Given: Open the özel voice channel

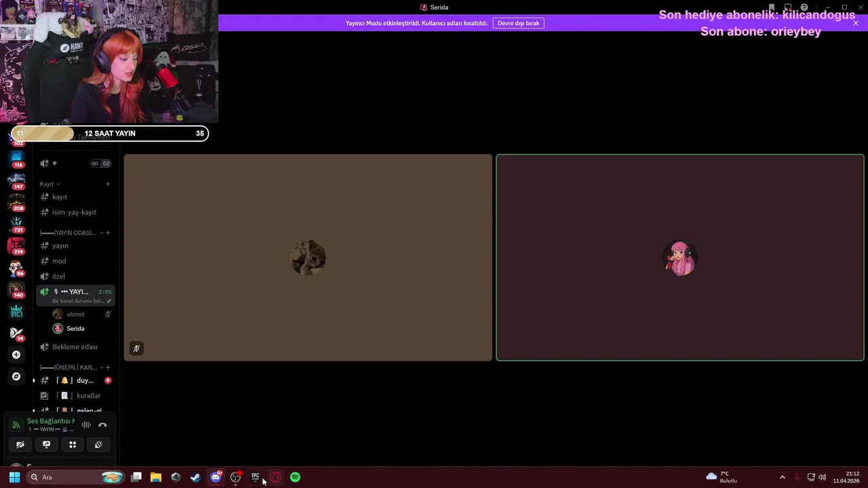Looking at the screenshot, I should tap(75, 277).
